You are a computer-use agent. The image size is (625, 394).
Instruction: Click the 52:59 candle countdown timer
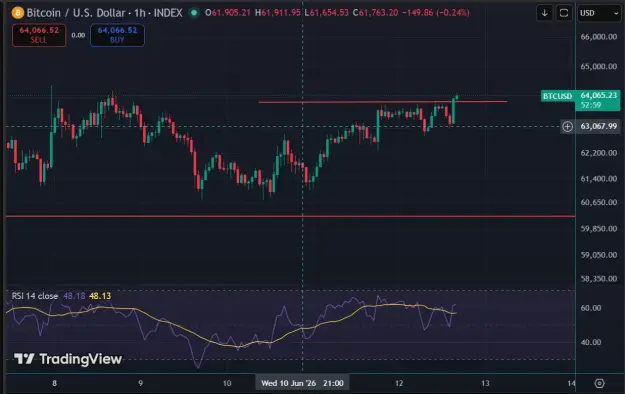(x=591, y=105)
